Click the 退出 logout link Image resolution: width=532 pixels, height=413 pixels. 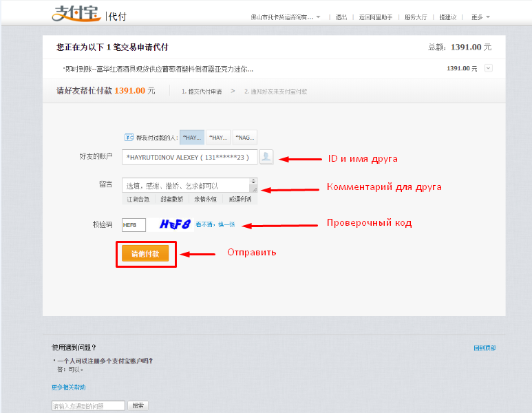[x=341, y=17]
